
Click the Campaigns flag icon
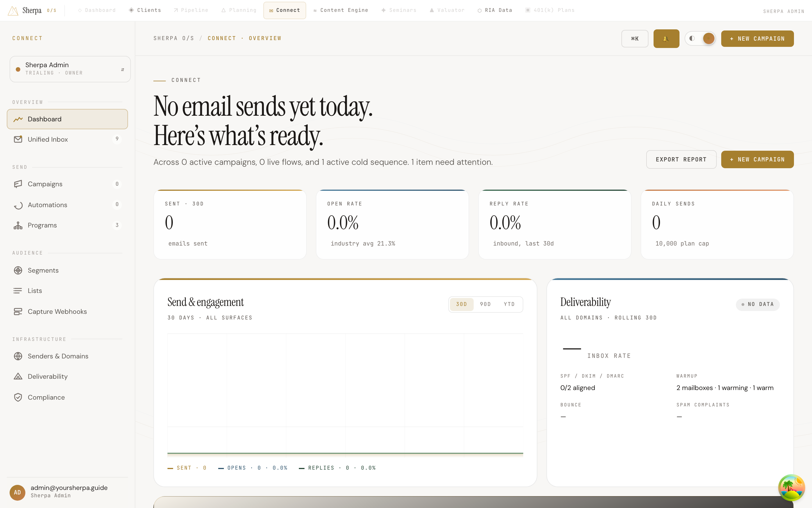pos(18,184)
